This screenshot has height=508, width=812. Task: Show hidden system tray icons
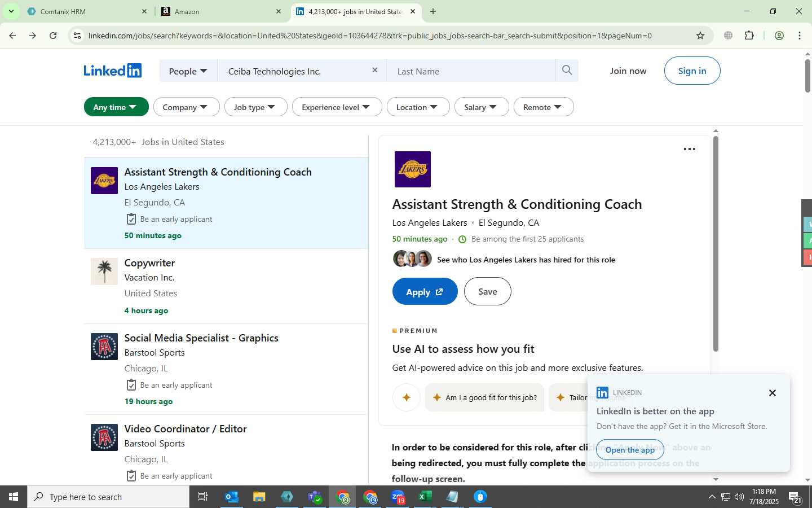point(712,497)
